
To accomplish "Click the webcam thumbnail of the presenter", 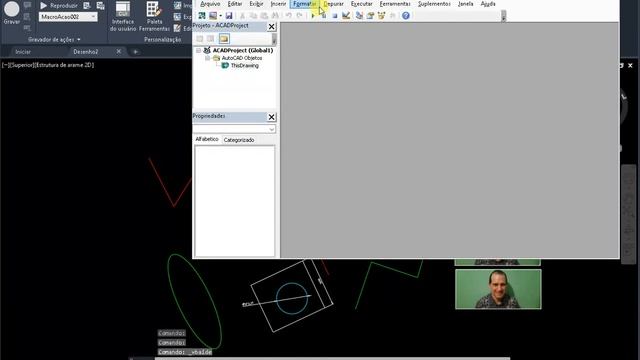I will coord(498,289).
